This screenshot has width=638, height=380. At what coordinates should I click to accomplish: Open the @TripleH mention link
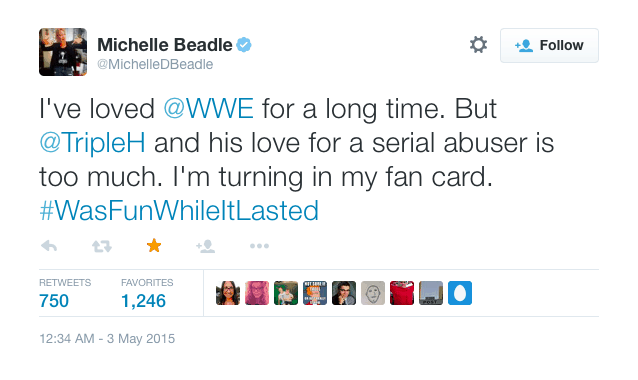point(92,143)
